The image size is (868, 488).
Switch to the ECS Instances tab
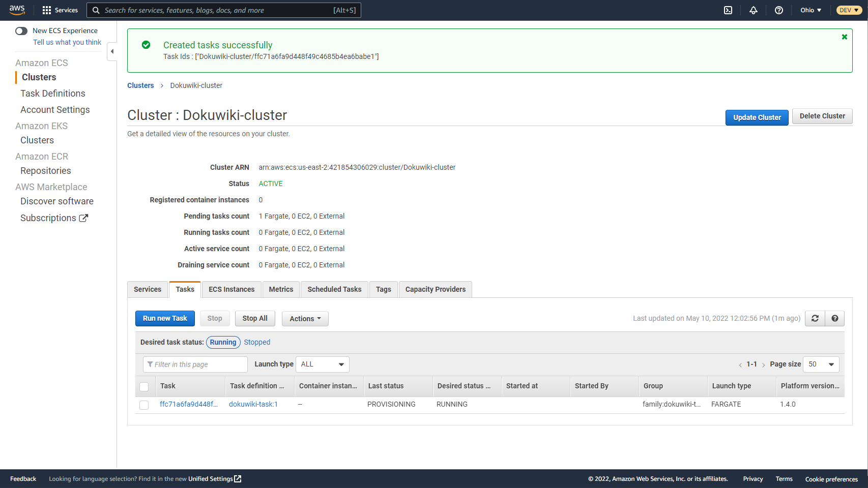(x=232, y=289)
